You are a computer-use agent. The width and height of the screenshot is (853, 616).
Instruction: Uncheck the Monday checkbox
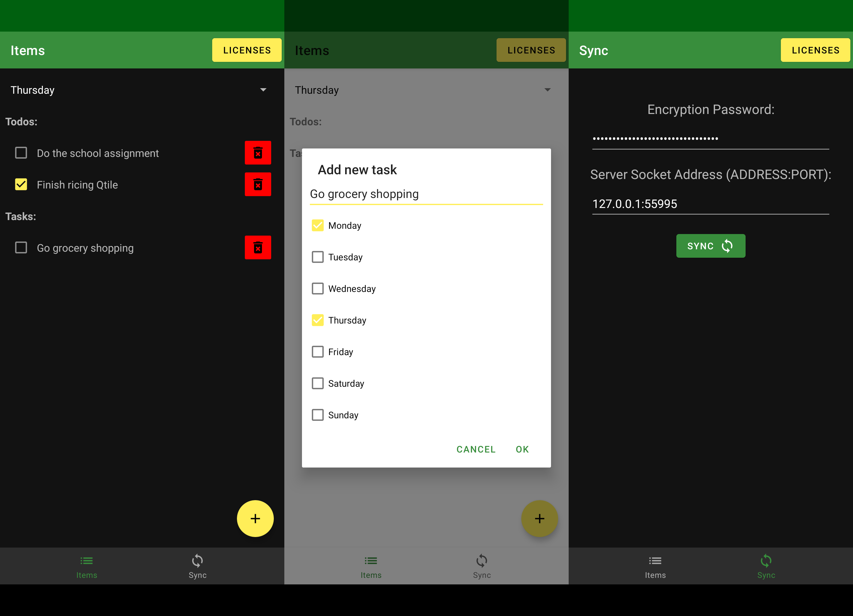click(x=318, y=225)
